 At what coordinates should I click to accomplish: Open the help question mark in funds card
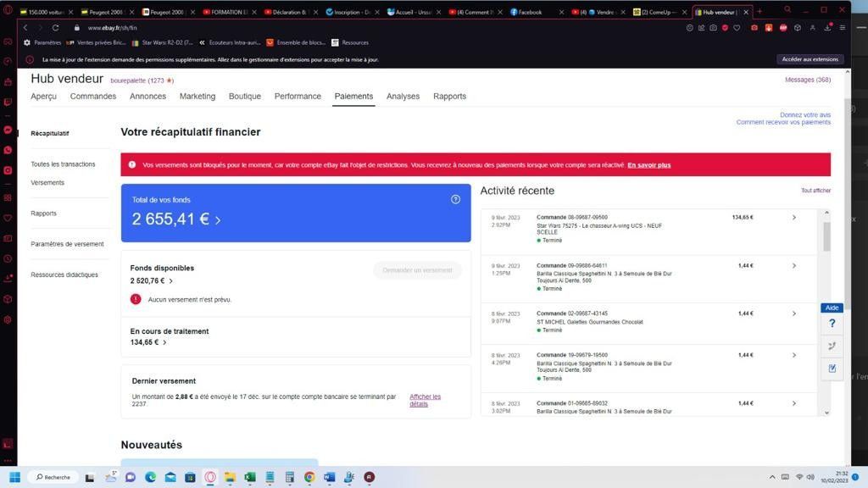(455, 199)
